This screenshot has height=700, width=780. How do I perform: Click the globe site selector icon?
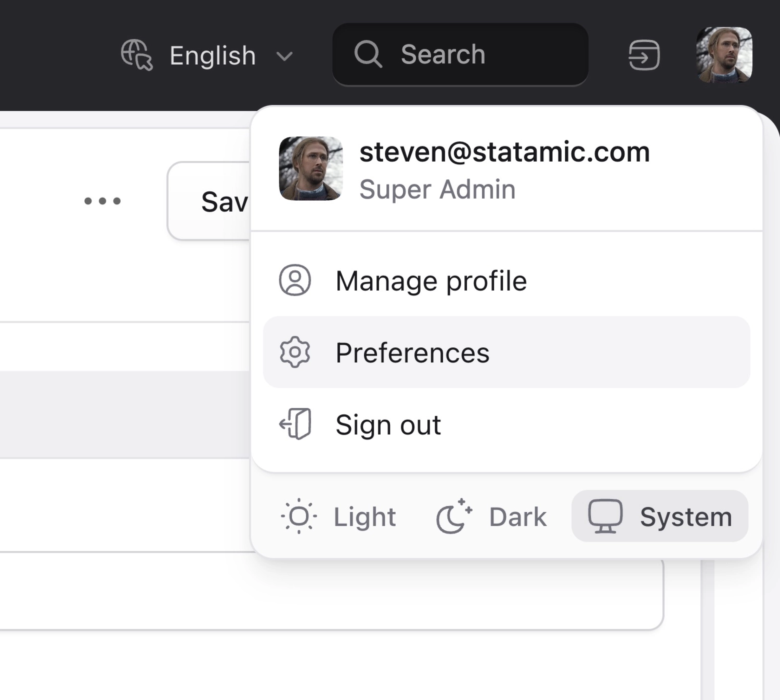(136, 55)
